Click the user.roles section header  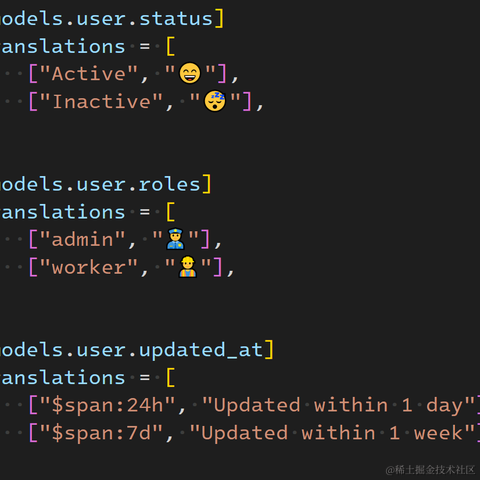(x=100, y=184)
